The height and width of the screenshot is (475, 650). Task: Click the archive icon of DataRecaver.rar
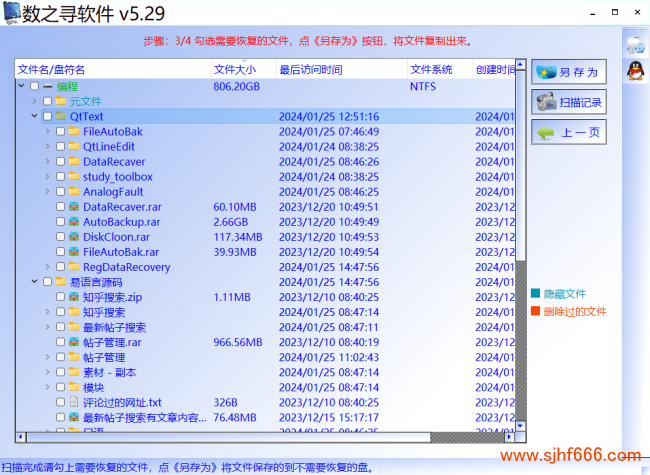coord(74,206)
